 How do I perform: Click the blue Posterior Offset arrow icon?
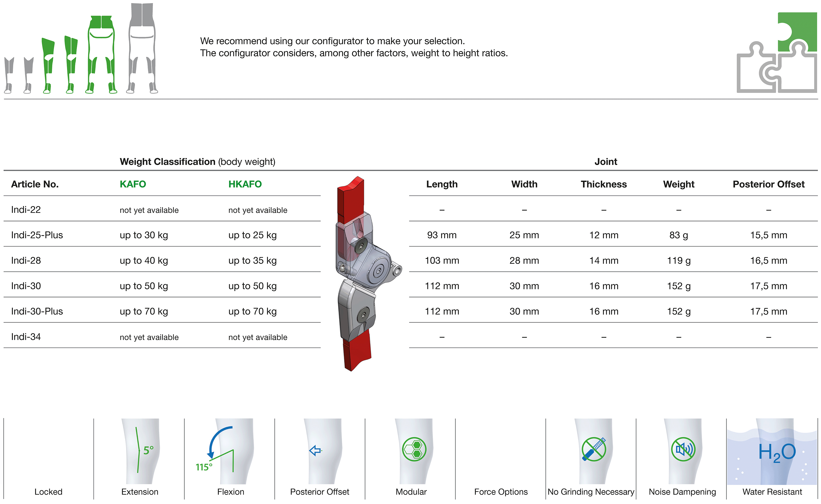click(315, 451)
